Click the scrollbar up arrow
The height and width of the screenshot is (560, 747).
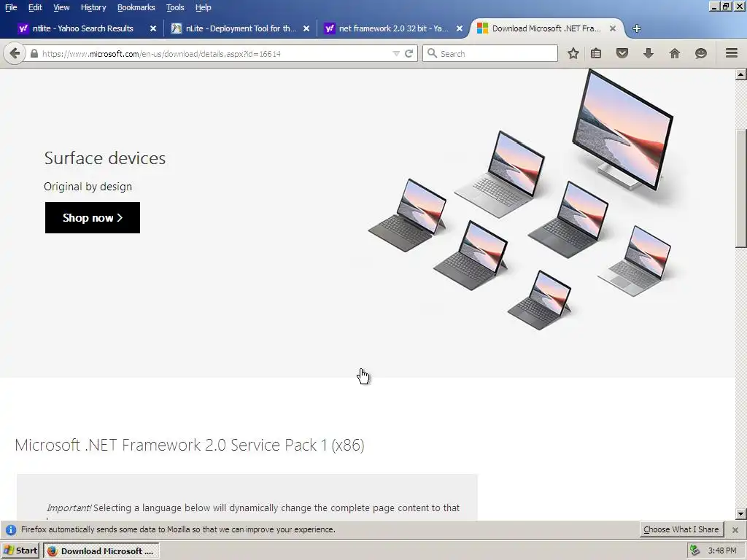[741, 74]
